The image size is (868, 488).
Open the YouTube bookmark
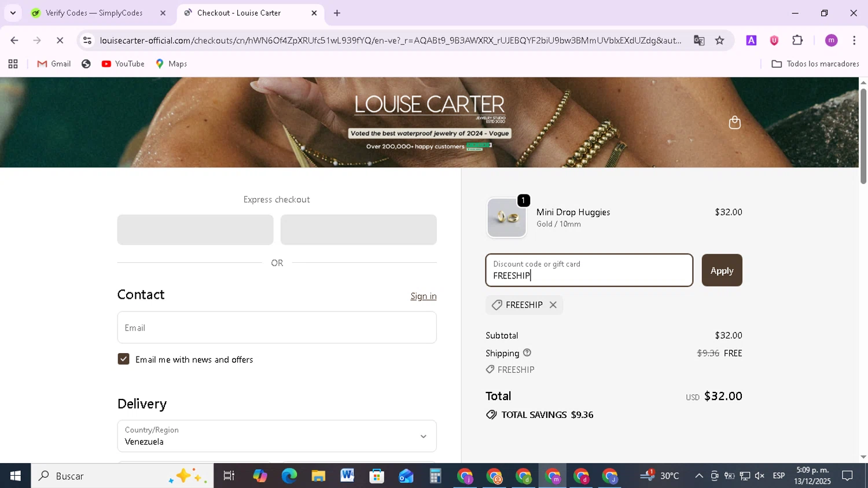123,64
